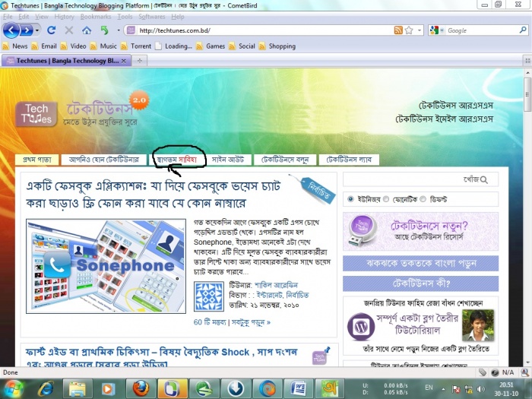Image resolution: width=532 pixels, height=399 pixels.
Task: Select the ফোনেটিক radio button
Action: pos(386,199)
